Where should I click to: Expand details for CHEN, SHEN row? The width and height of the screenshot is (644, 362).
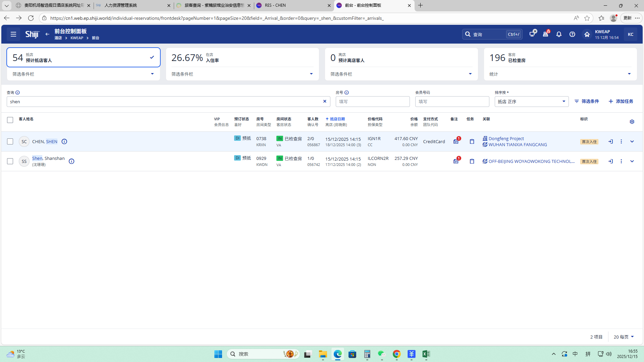tap(632, 141)
